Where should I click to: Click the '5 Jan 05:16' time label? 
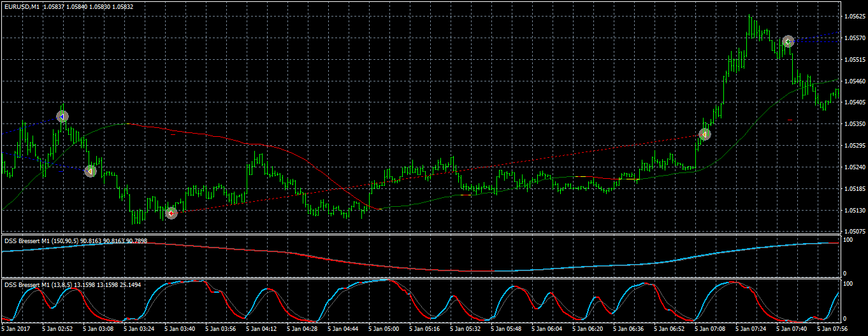(426, 330)
